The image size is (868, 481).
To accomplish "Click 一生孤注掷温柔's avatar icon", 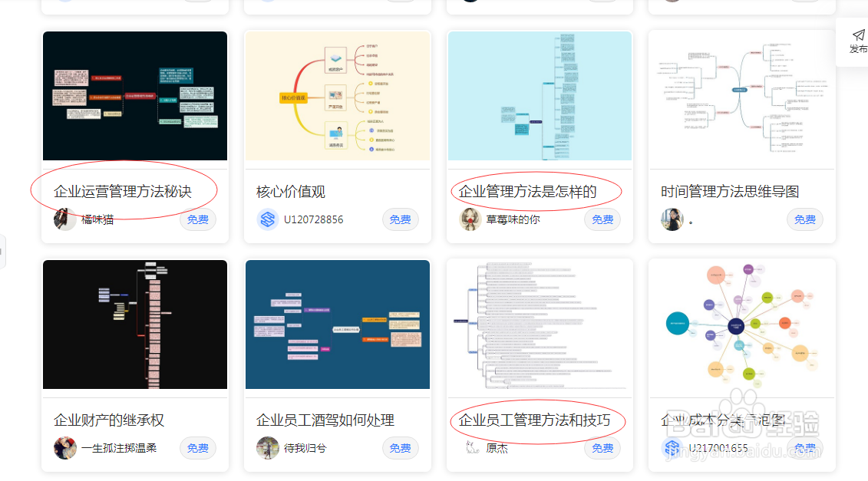I will (x=65, y=447).
